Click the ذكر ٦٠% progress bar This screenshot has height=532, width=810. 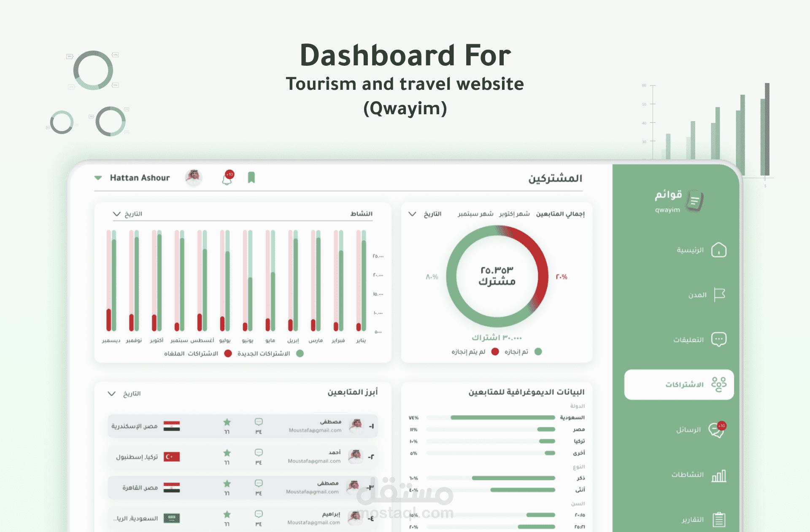pyautogui.click(x=491, y=478)
